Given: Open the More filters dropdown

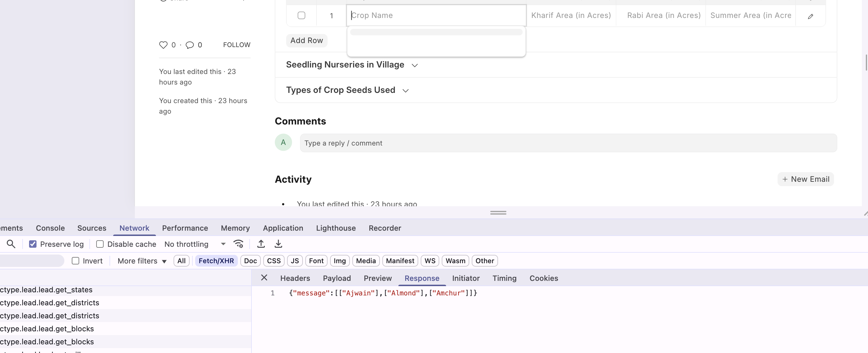Looking at the screenshot, I should coord(142,261).
